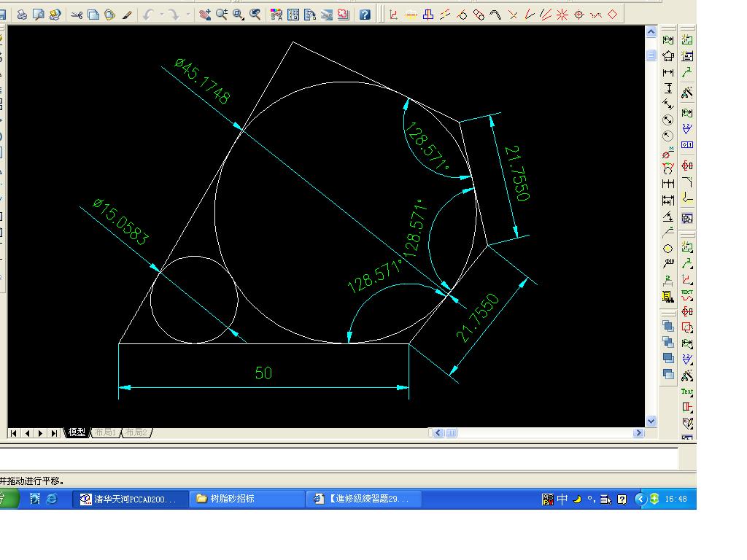
Task: Open the Undo history dropdown arrow
Action: coord(161,15)
